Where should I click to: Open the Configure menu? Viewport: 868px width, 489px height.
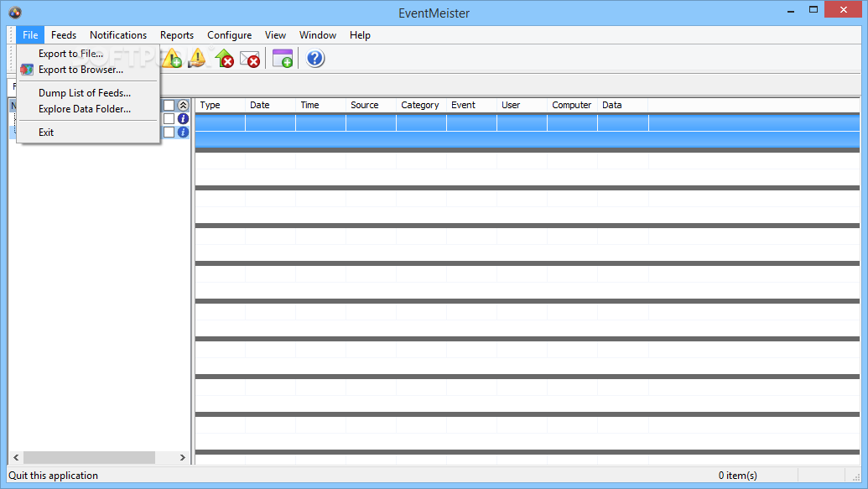coord(229,35)
